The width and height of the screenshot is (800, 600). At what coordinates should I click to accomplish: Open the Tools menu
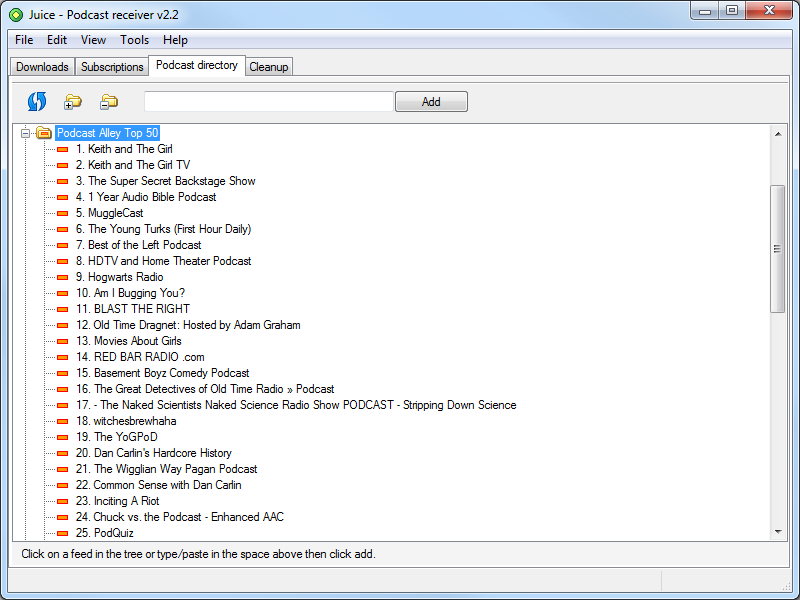click(x=134, y=40)
